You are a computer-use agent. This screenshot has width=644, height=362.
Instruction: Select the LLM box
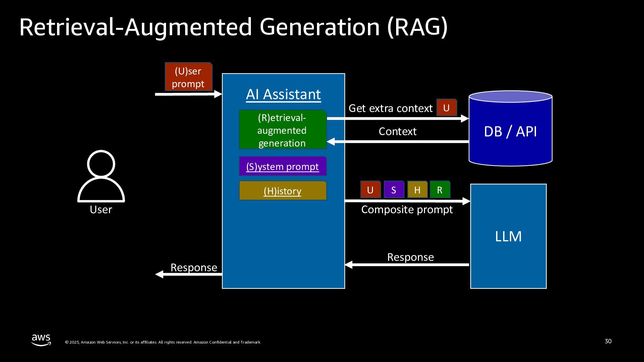pos(508,236)
